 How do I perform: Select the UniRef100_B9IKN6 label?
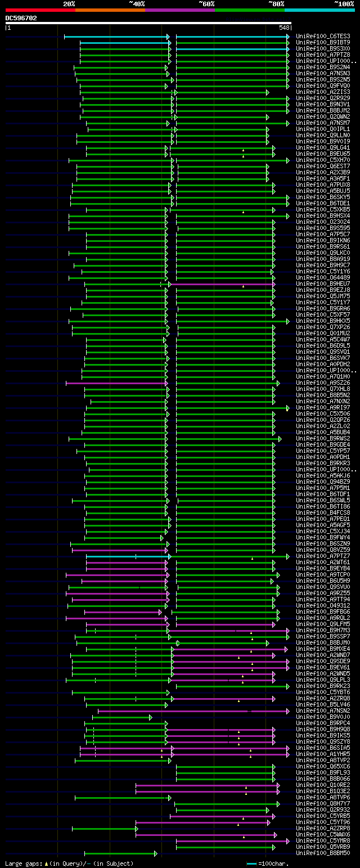pos(323,241)
